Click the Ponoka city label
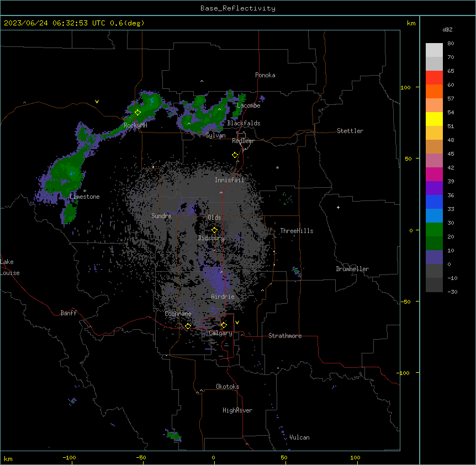This screenshot has height=465, width=476. click(265, 75)
